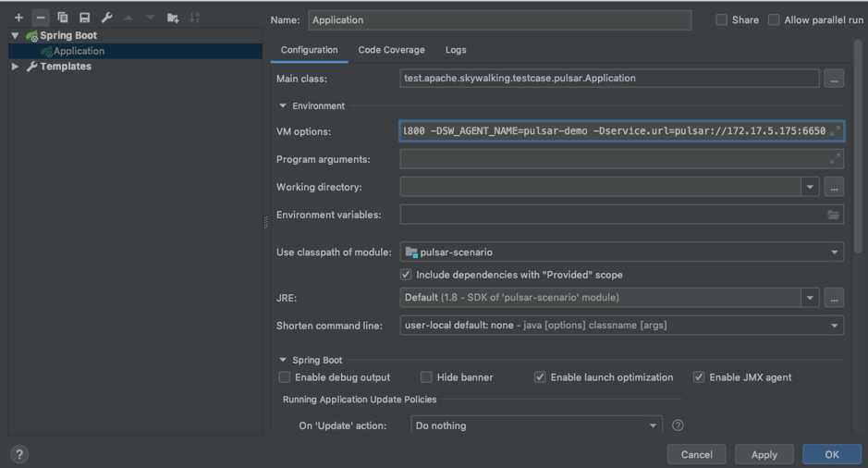The image size is (868, 468).
Task: Move configuration up with arrow icon
Action: pos(128,18)
